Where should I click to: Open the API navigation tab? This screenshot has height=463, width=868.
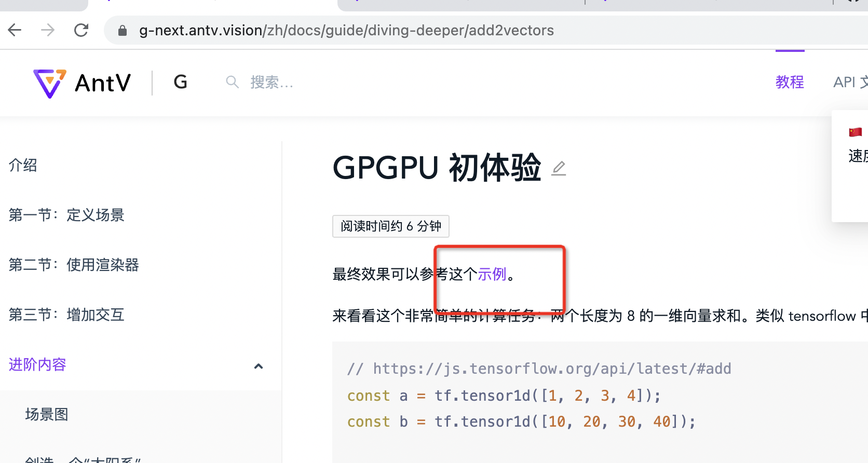tap(850, 82)
